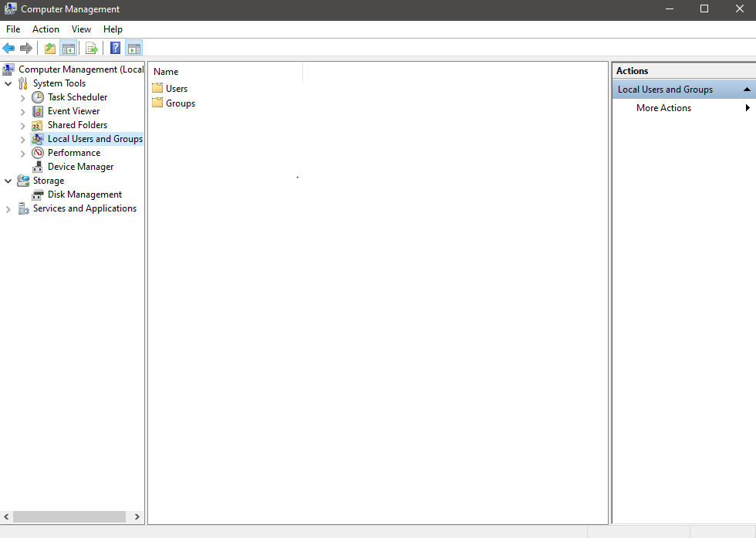Click the Up one level folder icon

click(50, 49)
